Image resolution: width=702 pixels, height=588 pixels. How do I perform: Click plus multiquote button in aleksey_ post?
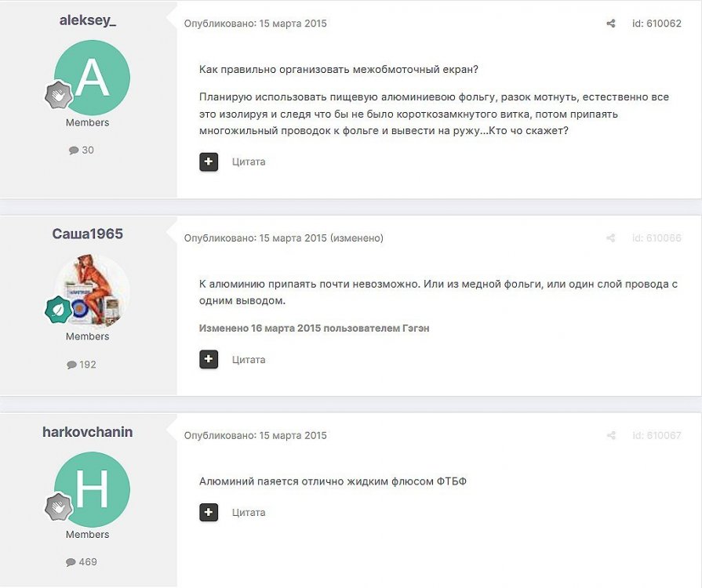click(x=209, y=162)
